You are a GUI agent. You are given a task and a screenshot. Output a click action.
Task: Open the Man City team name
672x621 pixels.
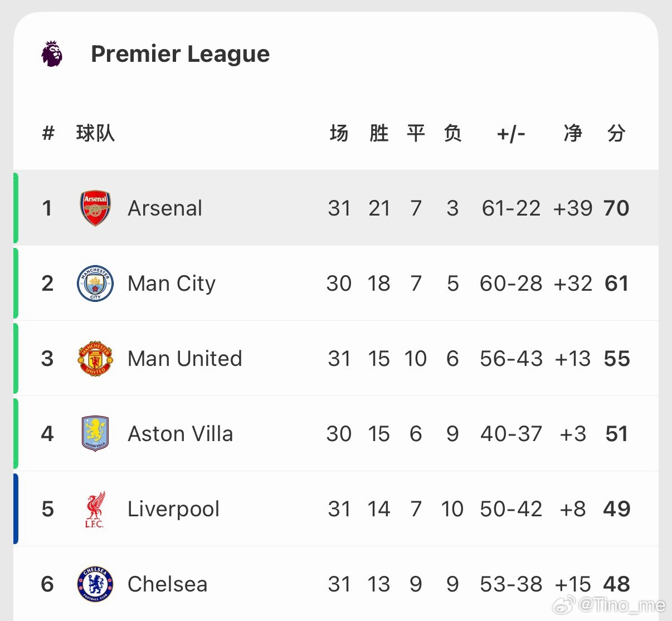tap(171, 283)
